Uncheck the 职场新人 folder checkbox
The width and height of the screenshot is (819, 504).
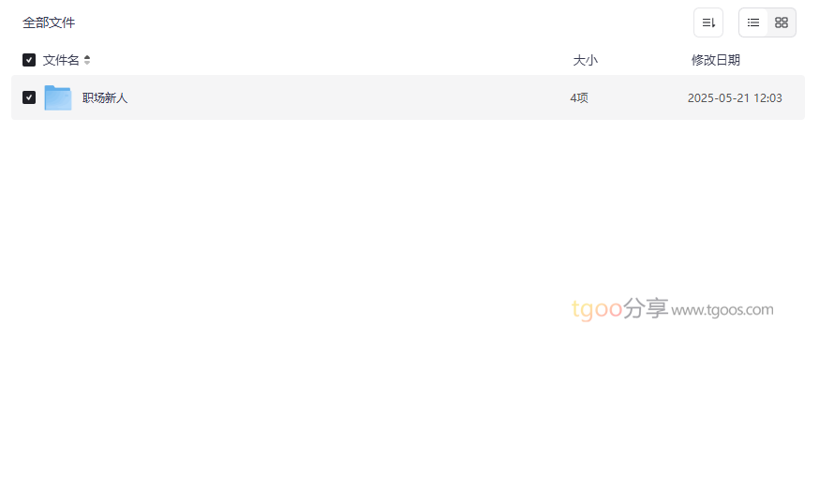point(29,97)
